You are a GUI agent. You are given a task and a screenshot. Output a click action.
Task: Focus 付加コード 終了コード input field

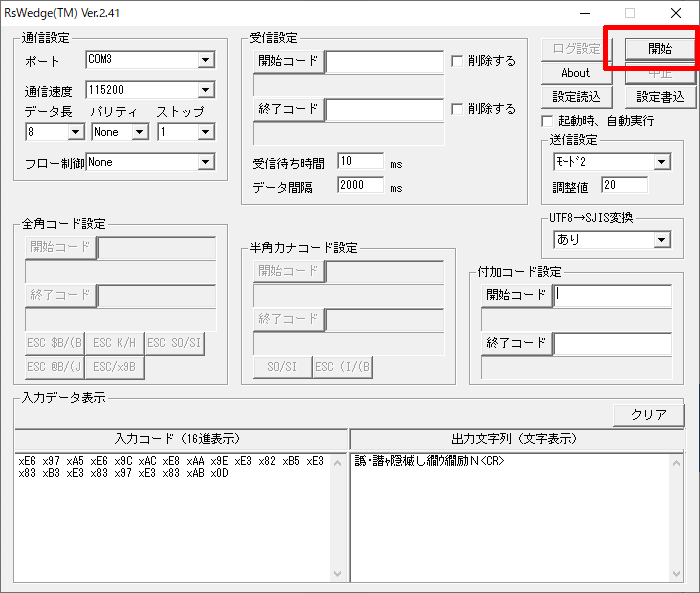(x=613, y=344)
